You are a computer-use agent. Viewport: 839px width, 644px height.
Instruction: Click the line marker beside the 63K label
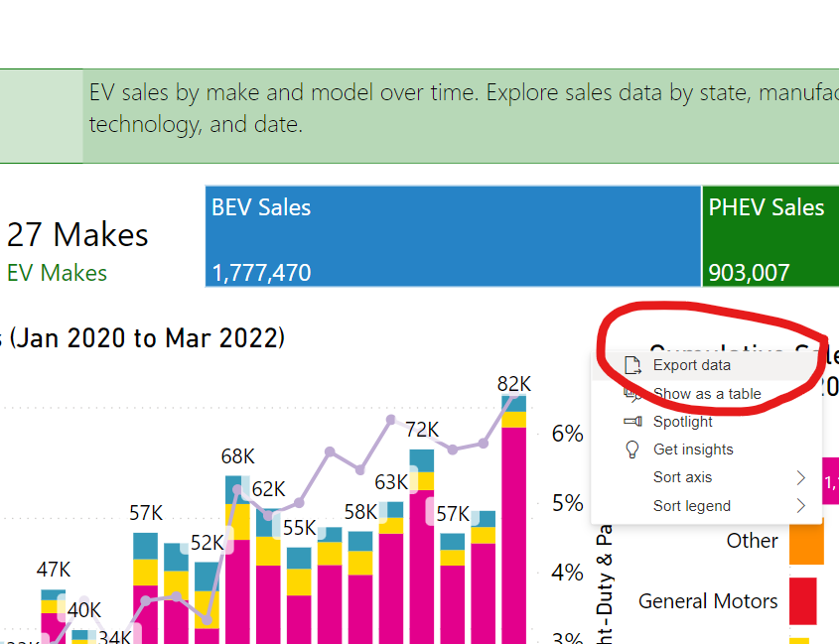360,469
